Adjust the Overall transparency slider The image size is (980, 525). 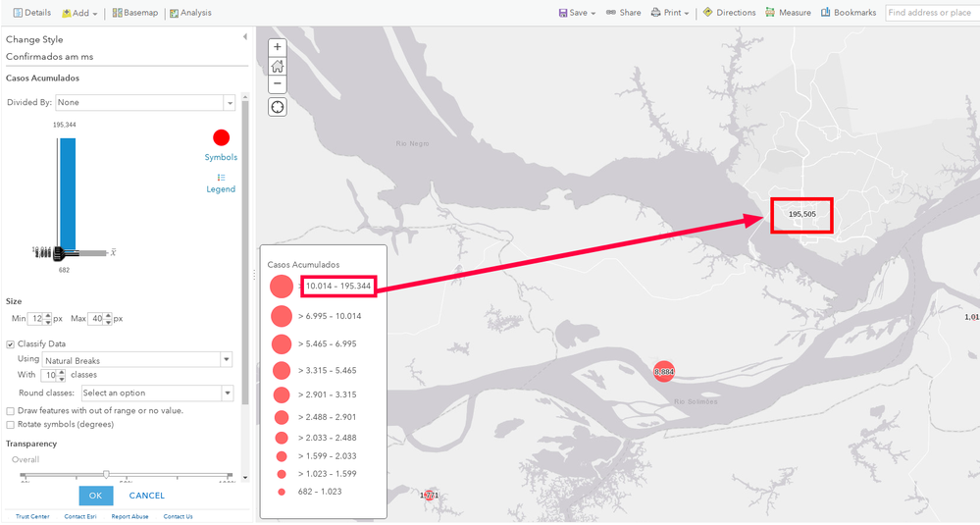tap(106, 475)
